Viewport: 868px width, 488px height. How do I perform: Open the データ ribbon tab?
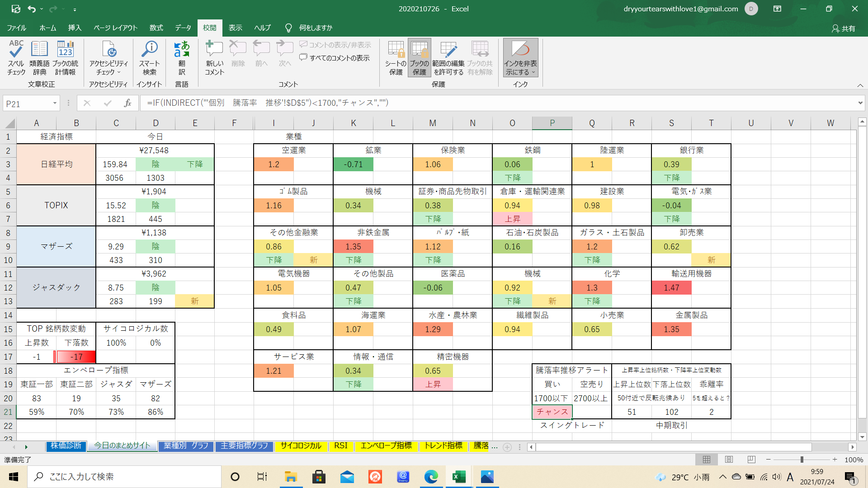(x=183, y=28)
